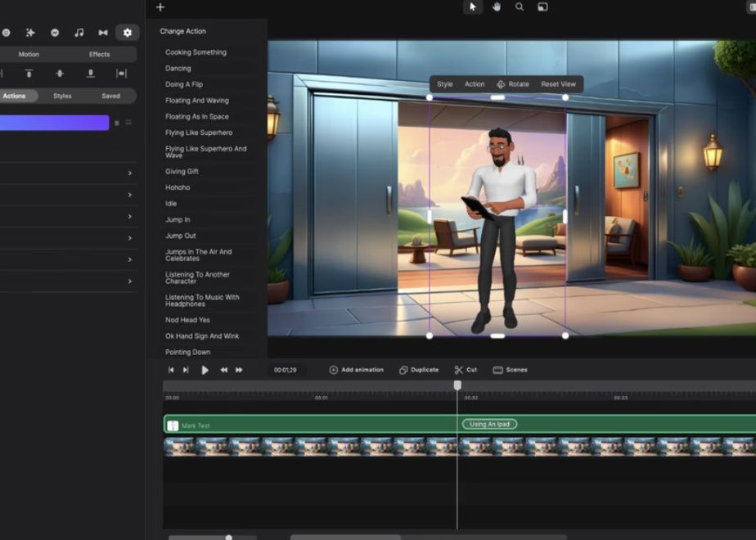Select the hand pan tool
The width and height of the screenshot is (756, 540).
pyautogui.click(x=497, y=7)
